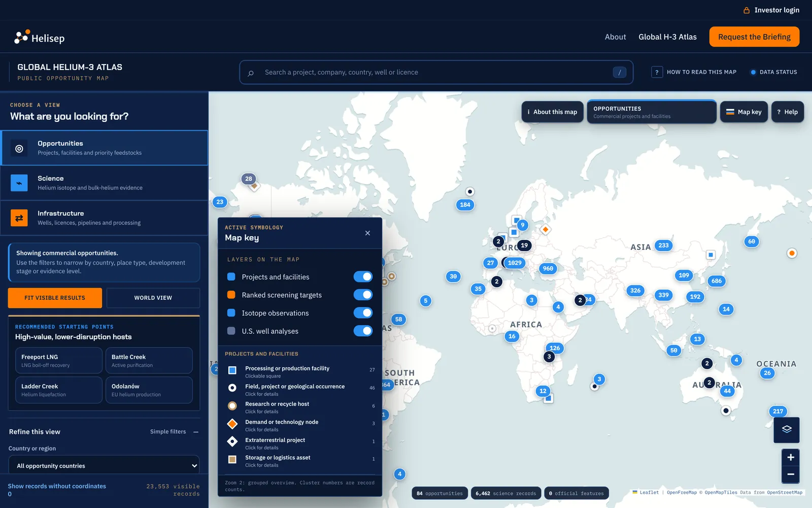This screenshot has width=812, height=508.
Task: Click the Help button
Action: point(788,112)
